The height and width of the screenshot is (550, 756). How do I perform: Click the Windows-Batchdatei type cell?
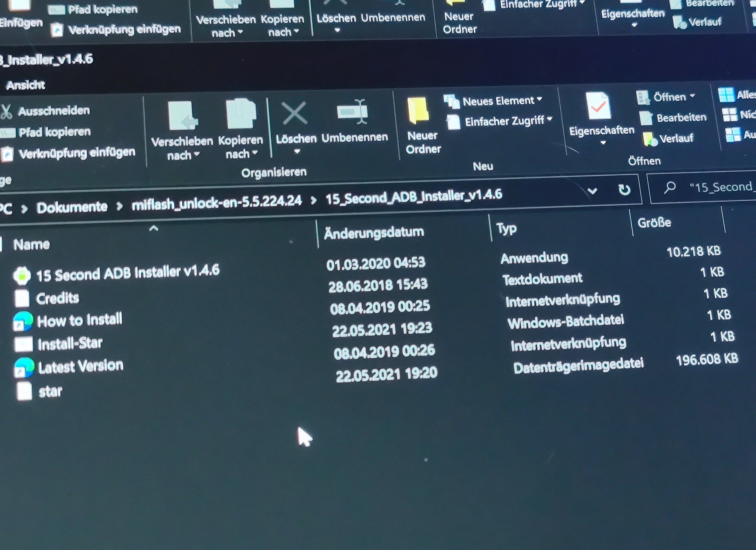pyautogui.click(x=566, y=321)
